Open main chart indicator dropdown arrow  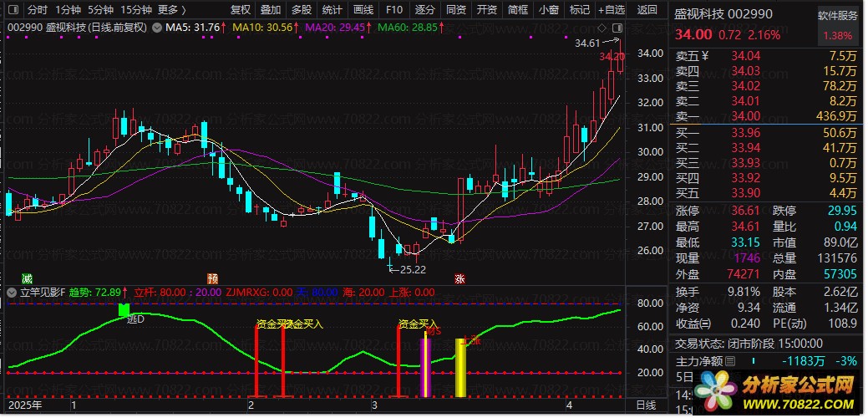tap(157, 27)
